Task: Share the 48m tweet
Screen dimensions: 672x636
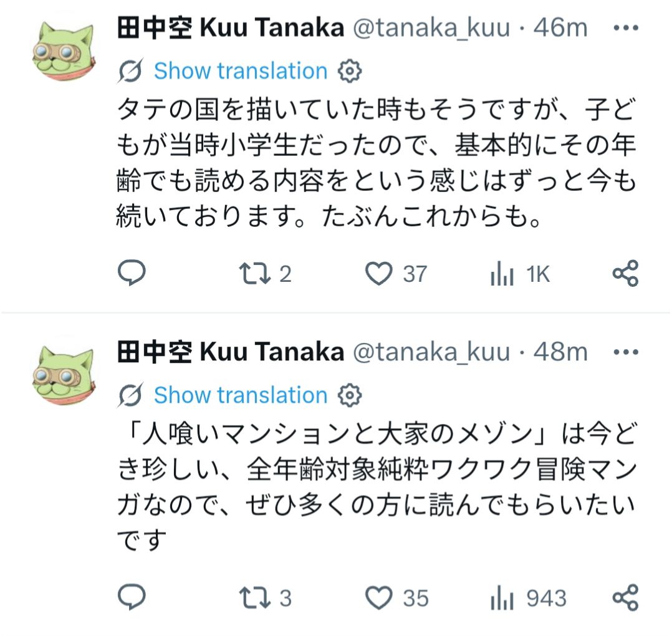Action: click(625, 597)
